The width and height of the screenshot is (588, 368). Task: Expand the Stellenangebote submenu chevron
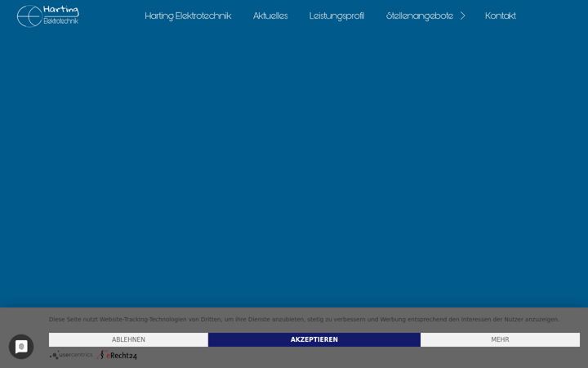tap(463, 16)
